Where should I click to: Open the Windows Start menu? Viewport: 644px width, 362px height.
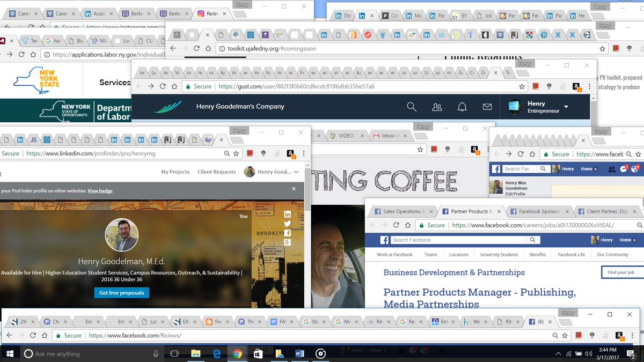coord(10,353)
